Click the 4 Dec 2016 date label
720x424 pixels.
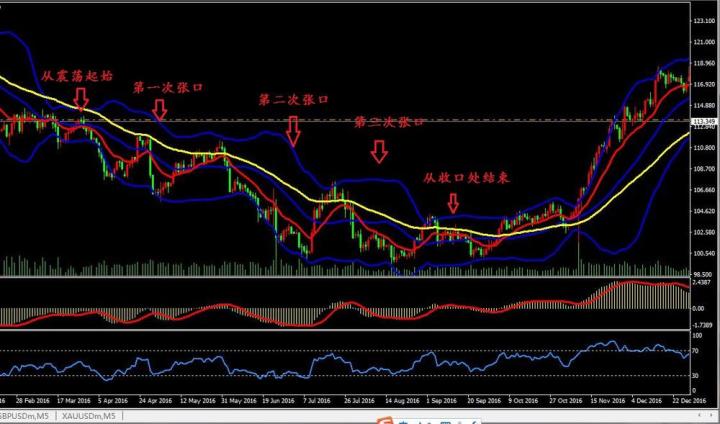point(647,401)
